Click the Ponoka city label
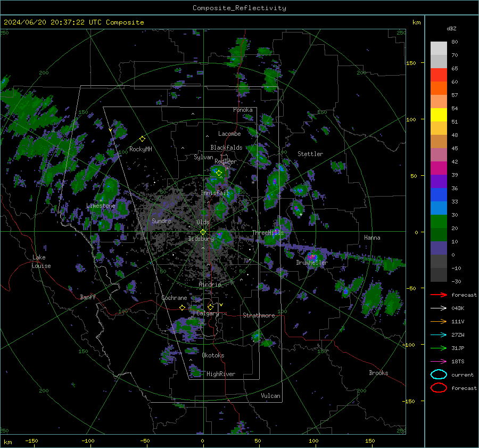This screenshot has width=479, height=448. click(x=243, y=110)
